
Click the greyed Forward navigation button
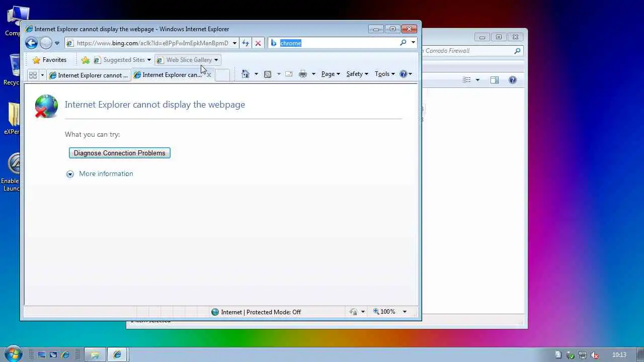coord(46,43)
